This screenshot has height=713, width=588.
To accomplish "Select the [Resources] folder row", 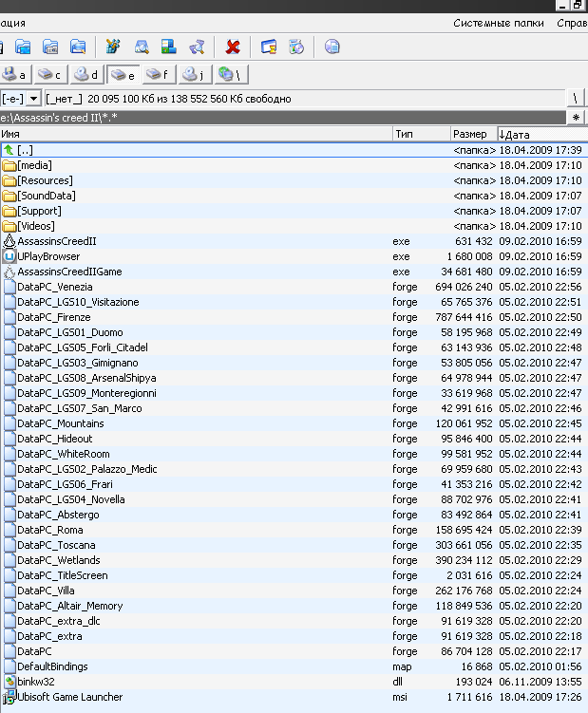I will (294, 180).
